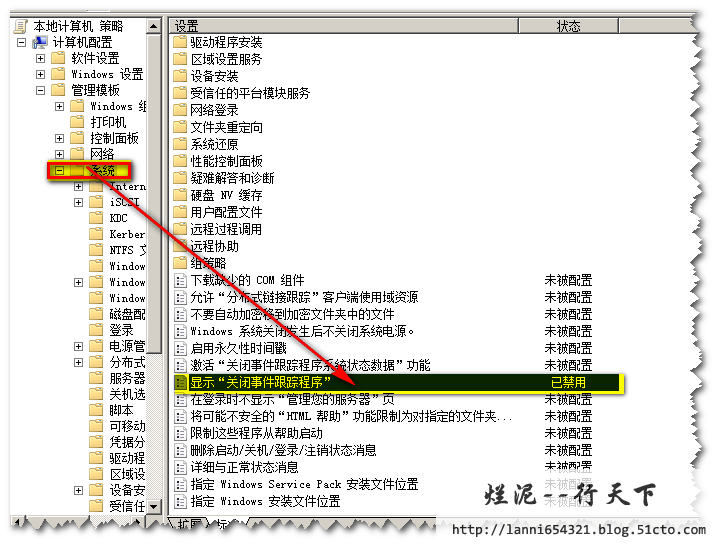Click the 启用永久性时间戳 policy icon
This screenshot has height=547, width=719.
click(181, 348)
